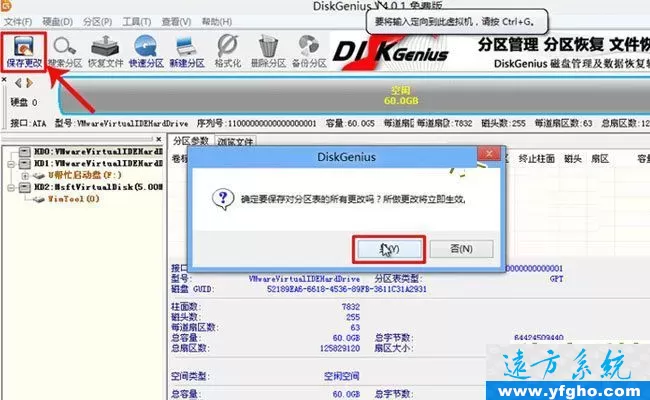Go to next disk with right arrow
Screen dimensions: 650x400
tap(29, 83)
